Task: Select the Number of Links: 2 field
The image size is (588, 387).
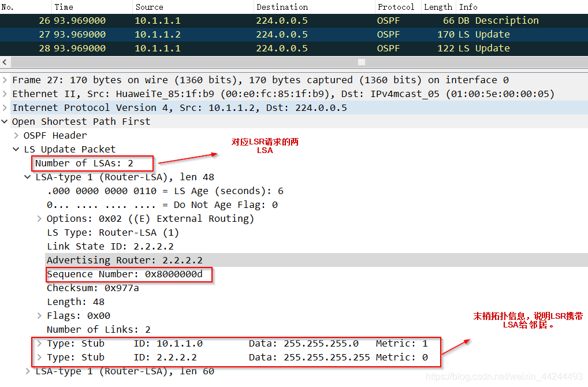Action: pyautogui.click(x=99, y=330)
